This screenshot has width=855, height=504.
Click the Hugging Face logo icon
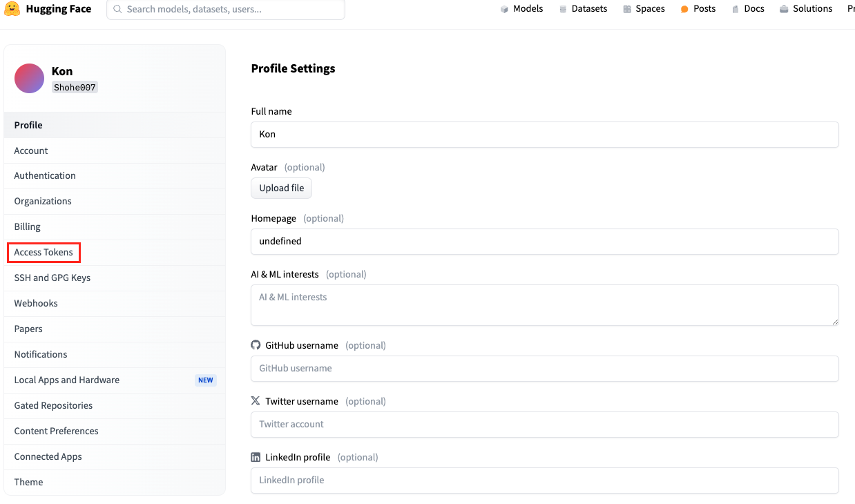12,10
